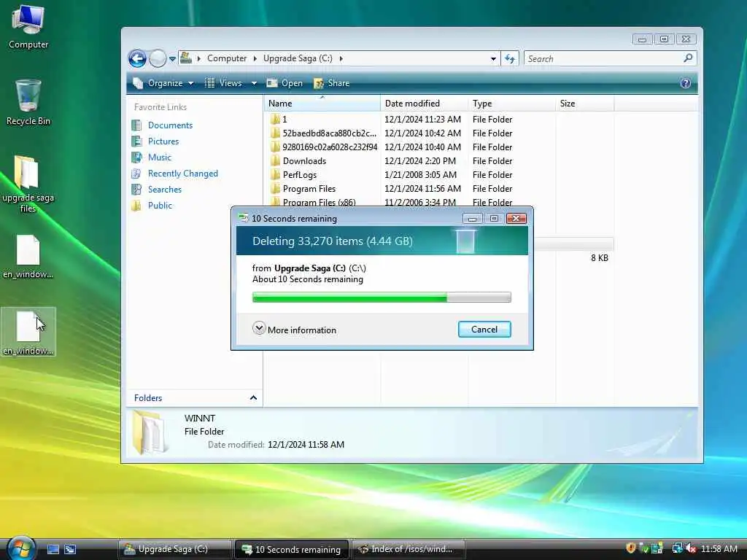This screenshot has width=747, height=560.
Task: Select the 52baedbd8aca880cb2c... folder
Action: point(329,133)
